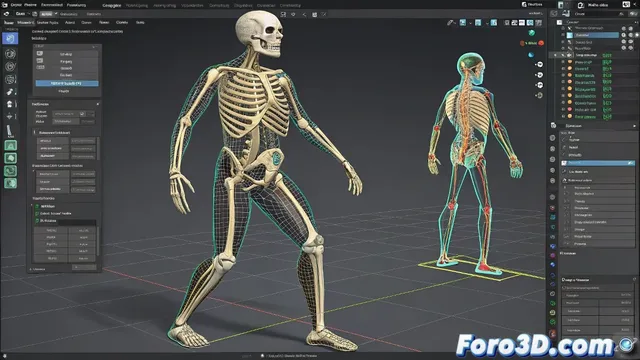Click the topmost white viewport navigation button
This screenshot has height=360, width=640.
pyautogui.click(x=540, y=64)
